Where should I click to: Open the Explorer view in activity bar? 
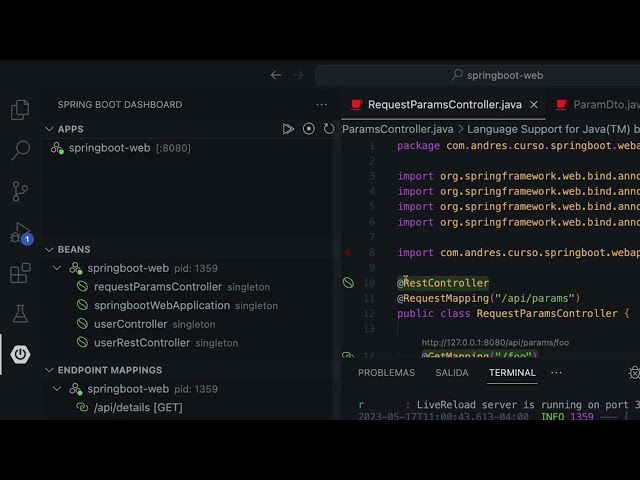[20, 110]
